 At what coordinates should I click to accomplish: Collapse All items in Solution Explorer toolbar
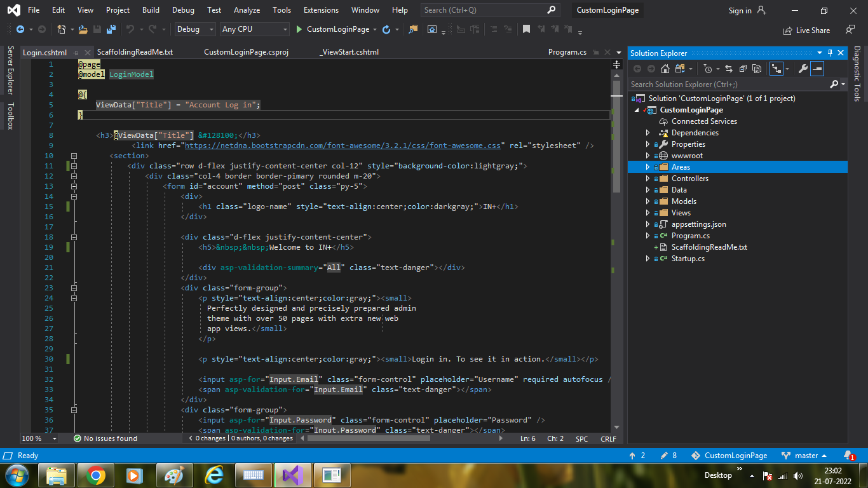point(743,69)
